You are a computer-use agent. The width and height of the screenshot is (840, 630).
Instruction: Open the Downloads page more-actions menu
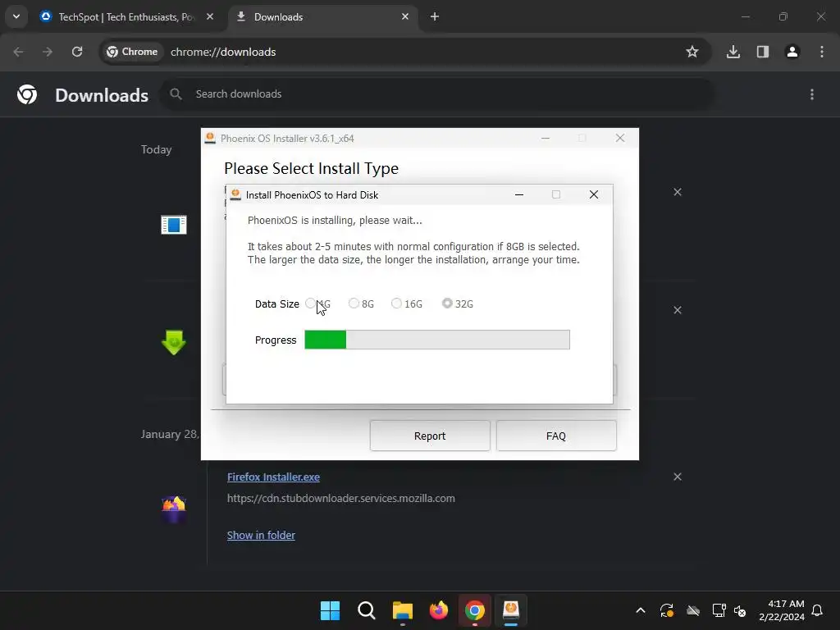pyautogui.click(x=812, y=94)
